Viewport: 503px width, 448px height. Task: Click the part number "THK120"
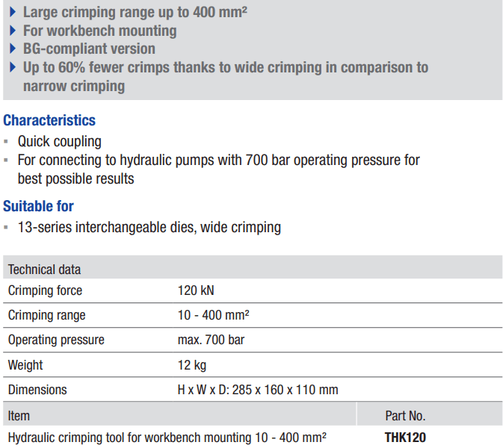405,438
